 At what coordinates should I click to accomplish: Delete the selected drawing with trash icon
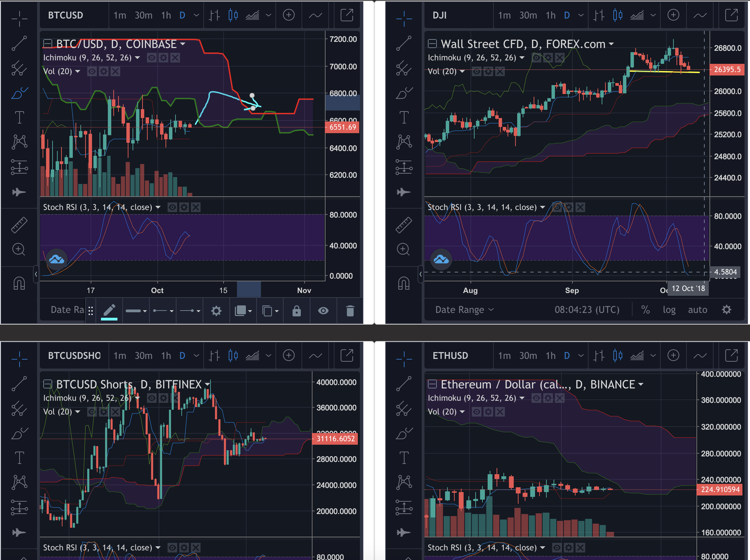point(350,311)
